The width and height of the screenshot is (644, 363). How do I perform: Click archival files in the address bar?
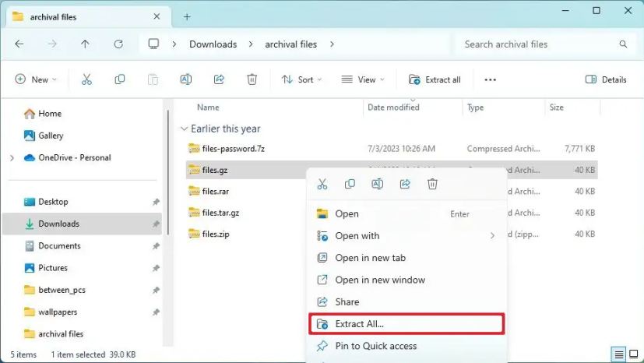pos(290,44)
